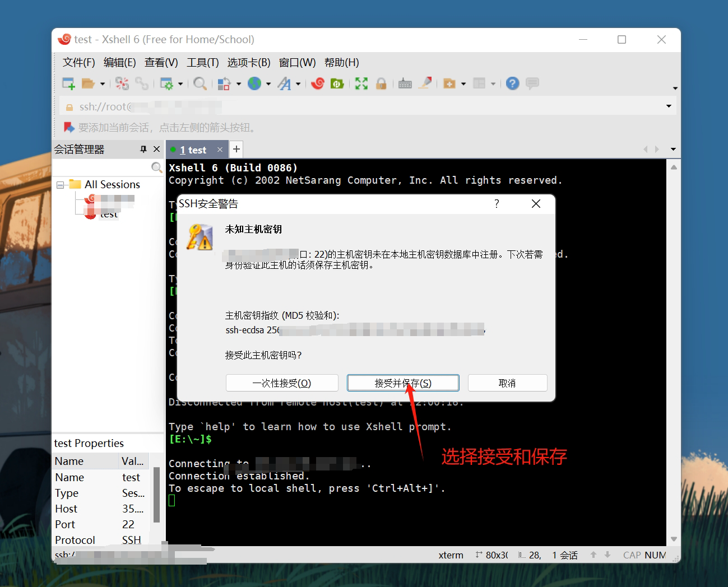Open dropdown next to properties gear icon

[x=180, y=84]
